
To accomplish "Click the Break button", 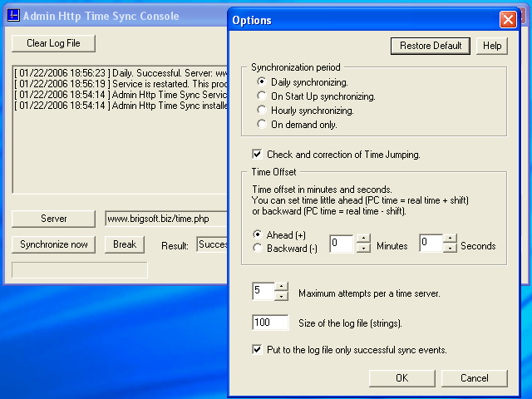I will click(125, 244).
